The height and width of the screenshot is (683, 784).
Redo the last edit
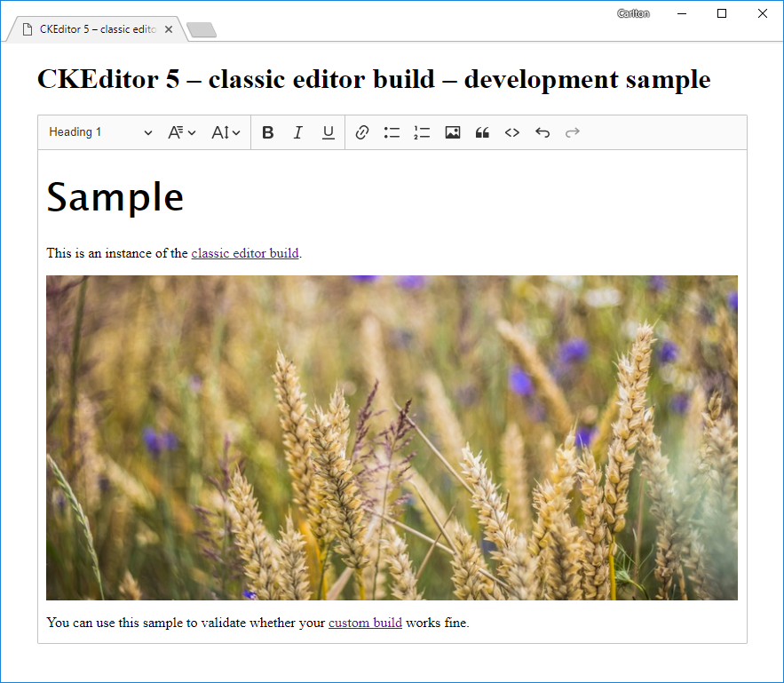[573, 131]
